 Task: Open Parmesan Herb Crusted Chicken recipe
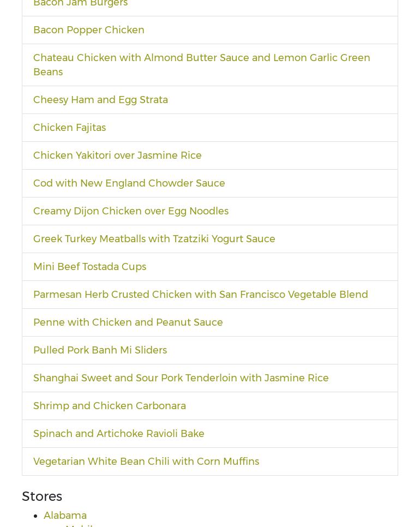click(200, 294)
